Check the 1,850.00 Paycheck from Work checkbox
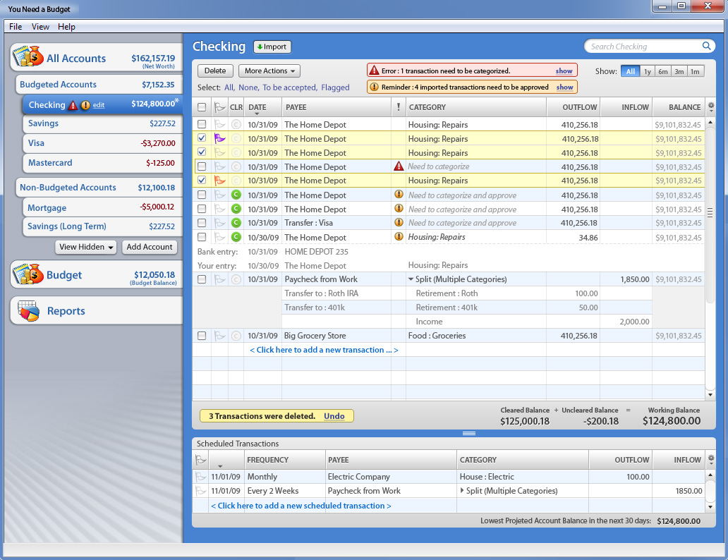Image resolution: width=728 pixels, height=560 pixels. pos(202,279)
